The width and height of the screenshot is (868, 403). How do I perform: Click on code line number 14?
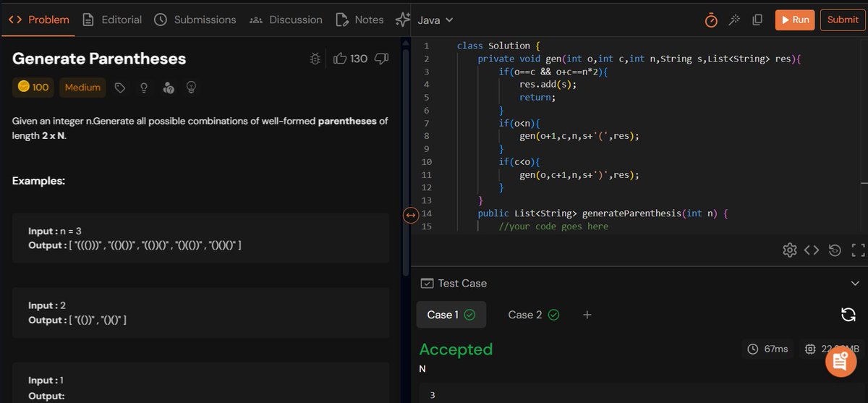point(427,213)
